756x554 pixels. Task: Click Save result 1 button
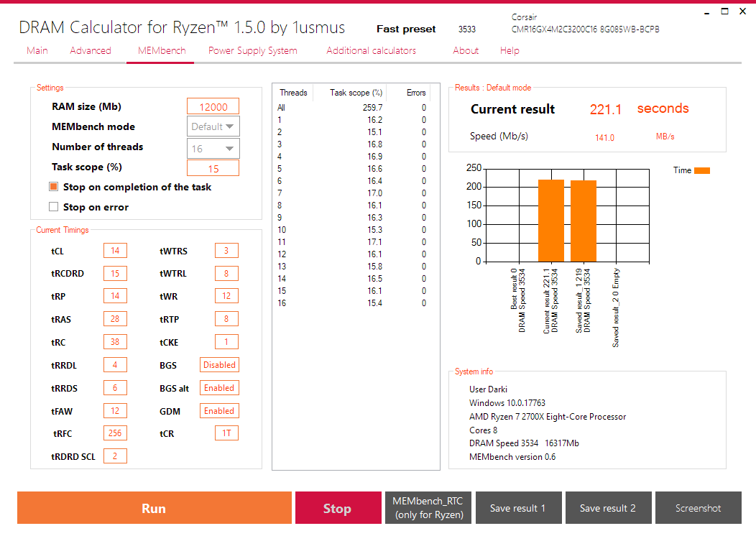click(519, 508)
